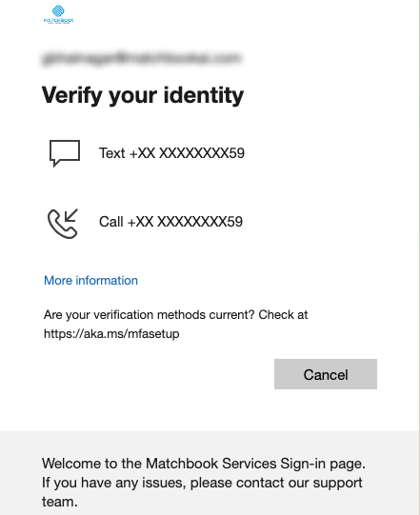The image size is (420, 515).
Task: Open the More information link
Action: click(x=90, y=281)
